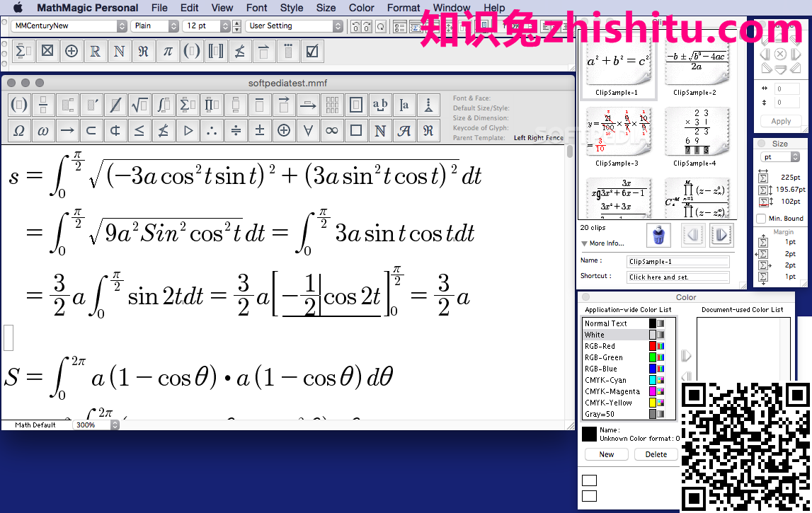Viewport: 812px width, 513px height.
Task: Open the slashed diagonal fraction template palette
Action: pos(115,105)
